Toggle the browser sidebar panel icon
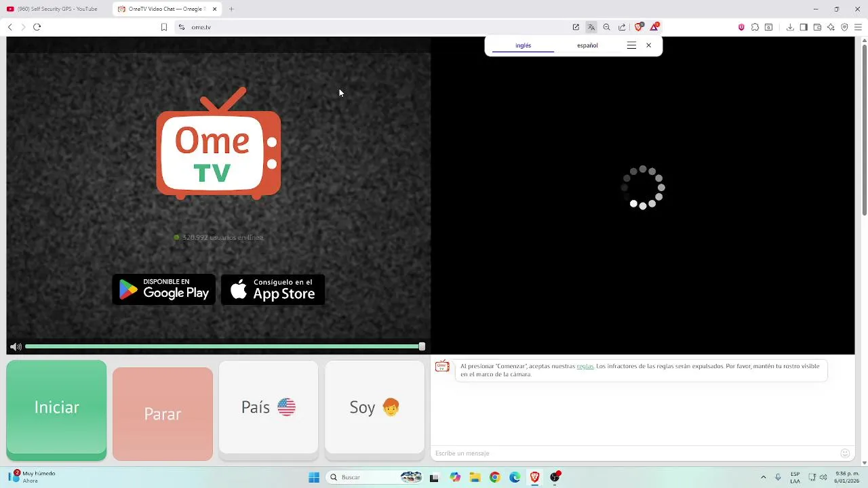 pyautogui.click(x=804, y=27)
